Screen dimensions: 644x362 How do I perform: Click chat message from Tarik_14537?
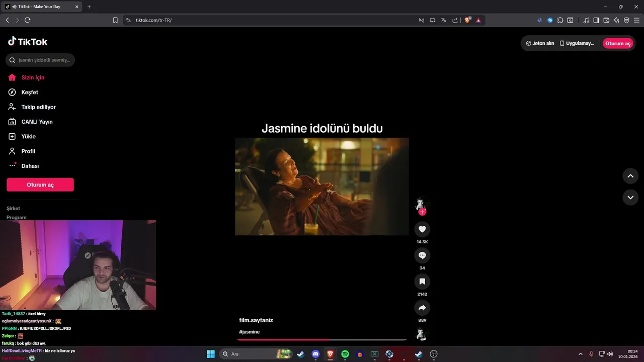[x=24, y=314]
